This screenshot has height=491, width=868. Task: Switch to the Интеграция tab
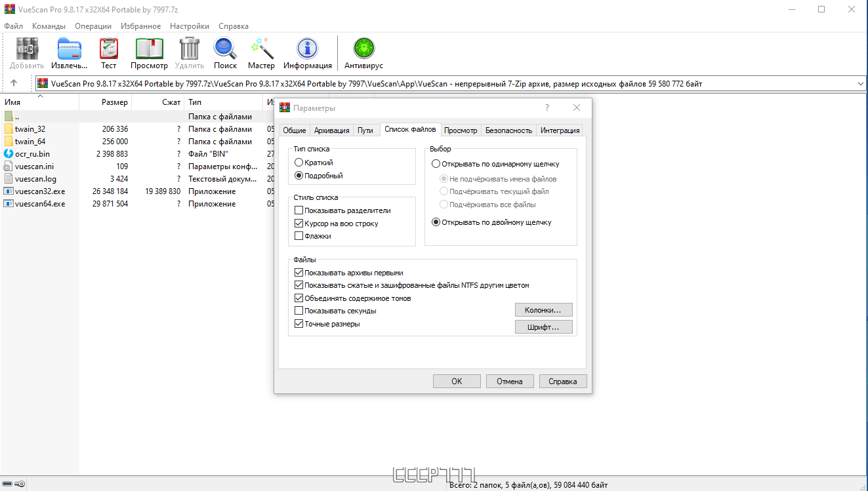click(560, 130)
